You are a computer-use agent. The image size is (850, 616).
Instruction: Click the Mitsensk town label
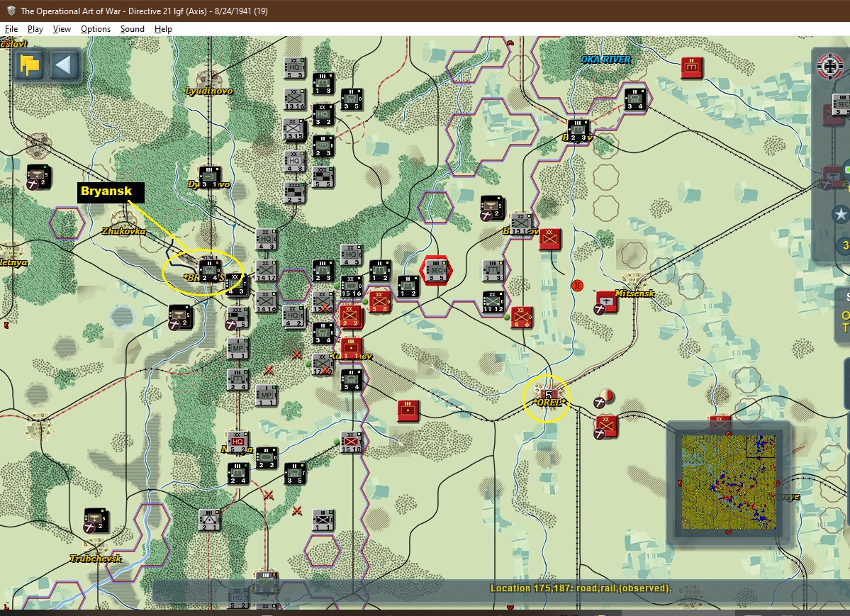tap(634, 293)
